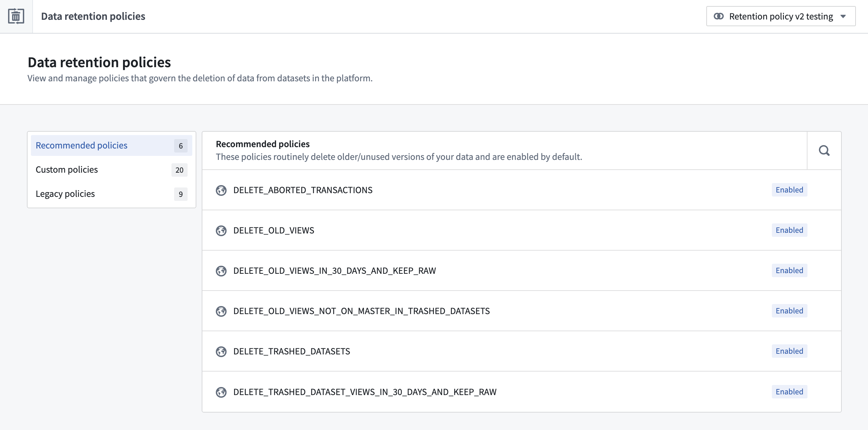Click the data retention trash icon
868x430 pixels.
16,16
